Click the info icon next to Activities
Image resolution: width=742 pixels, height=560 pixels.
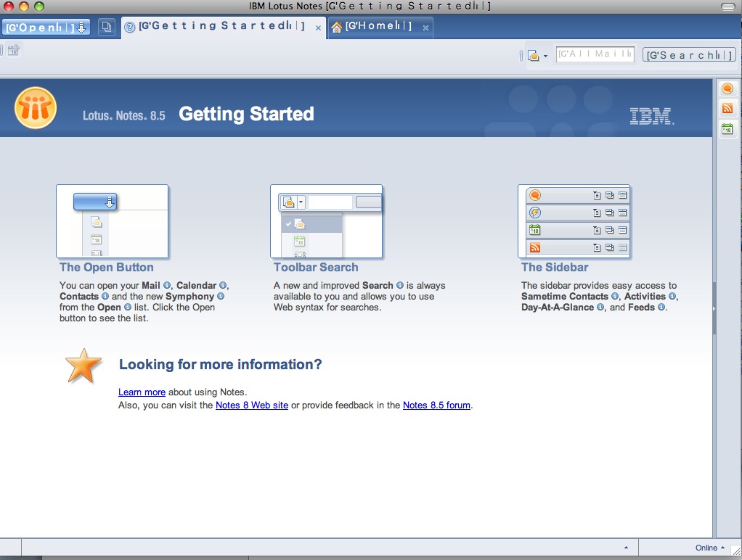click(672, 296)
